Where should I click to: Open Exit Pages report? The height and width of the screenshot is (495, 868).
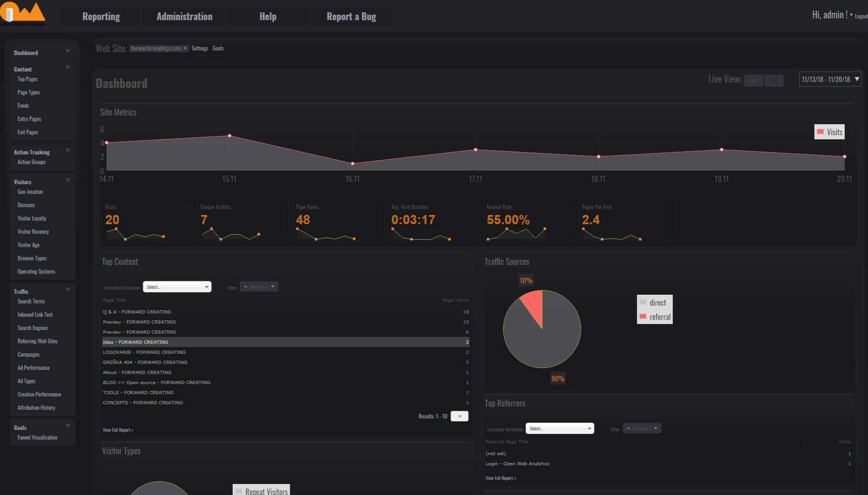tap(28, 132)
